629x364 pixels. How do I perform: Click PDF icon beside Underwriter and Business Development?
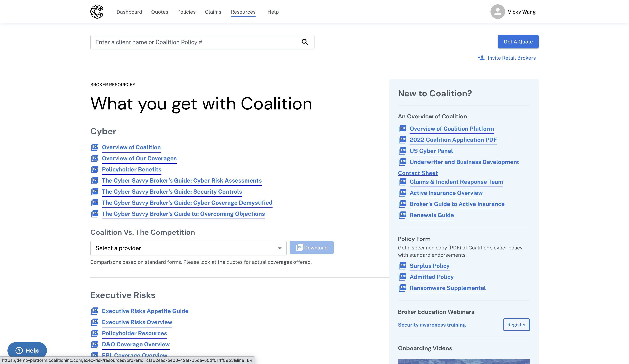[x=402, y=162]
